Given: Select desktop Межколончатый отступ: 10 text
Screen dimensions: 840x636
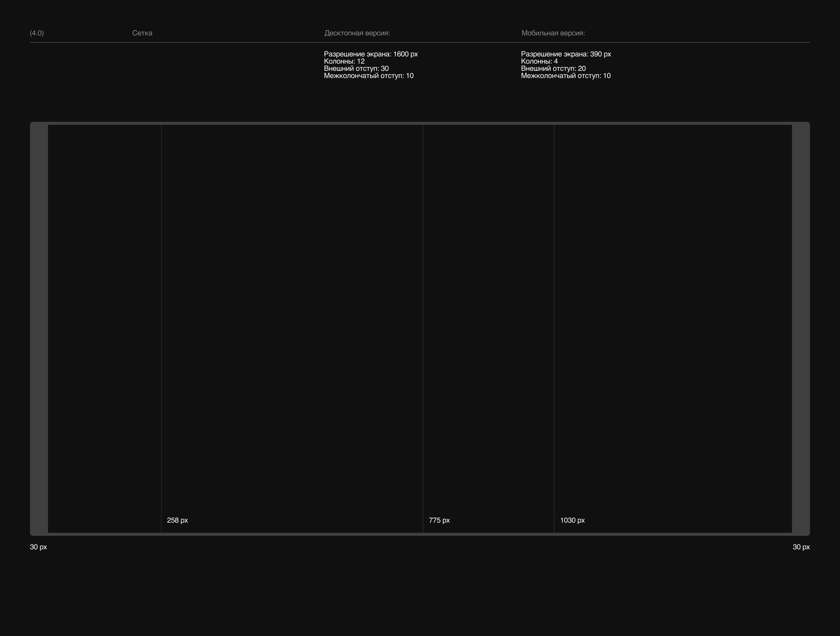Looking at the screenshot, I should [x=368, y=76].
